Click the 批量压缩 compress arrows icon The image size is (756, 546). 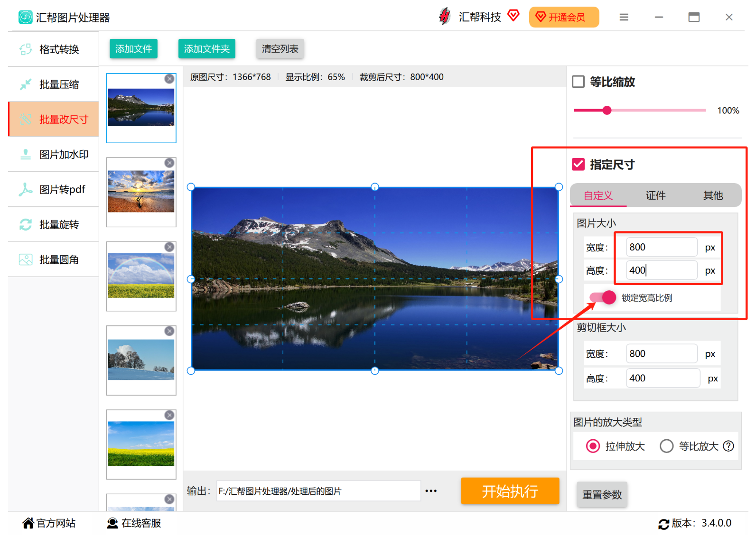(x=26, y=84)
